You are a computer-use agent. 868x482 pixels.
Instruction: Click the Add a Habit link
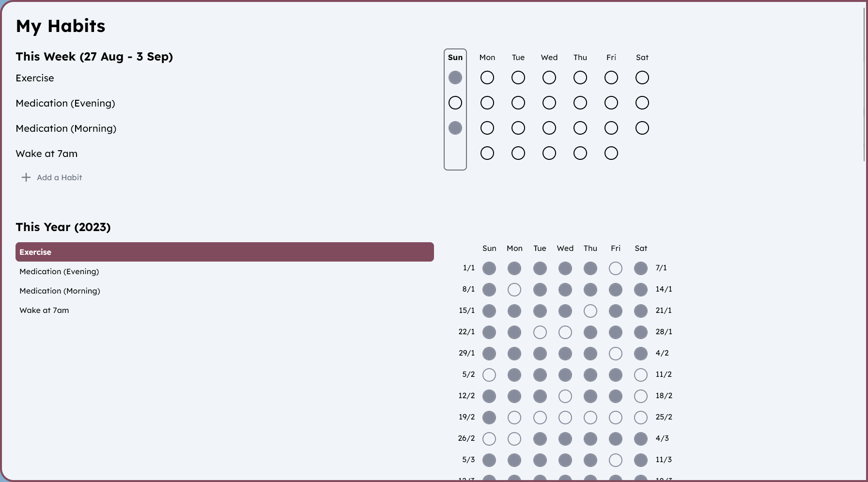coord(59,177)
